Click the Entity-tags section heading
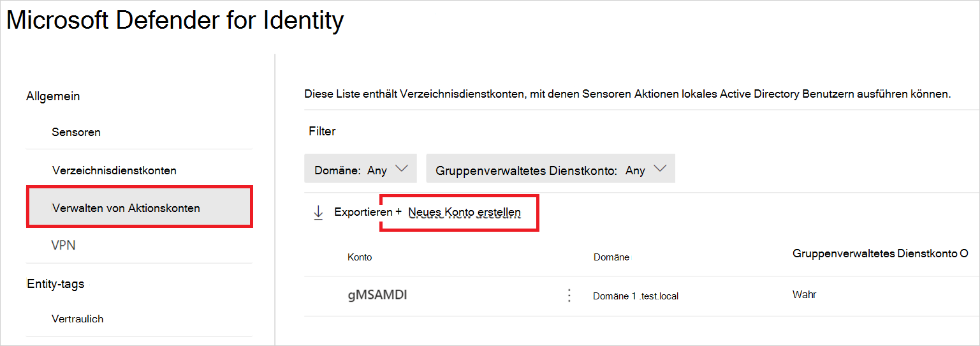 point(55,283)
